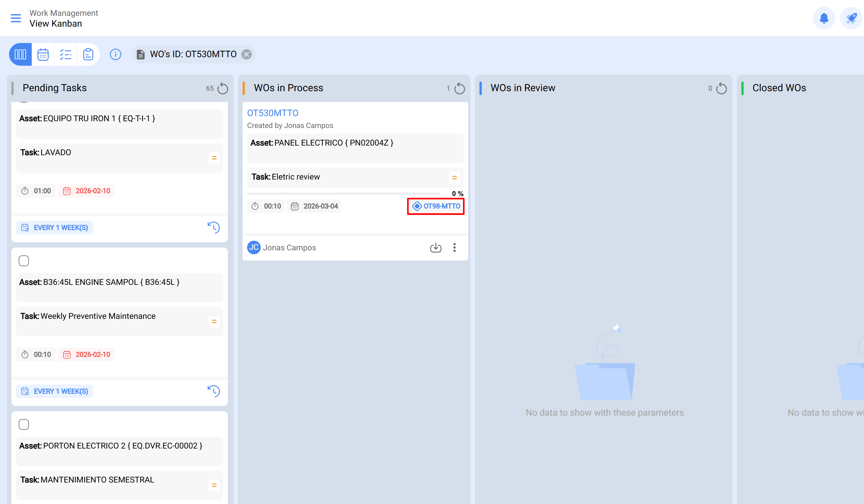
Task: Refresh the WOs in Review column
Action: [721, 88]
